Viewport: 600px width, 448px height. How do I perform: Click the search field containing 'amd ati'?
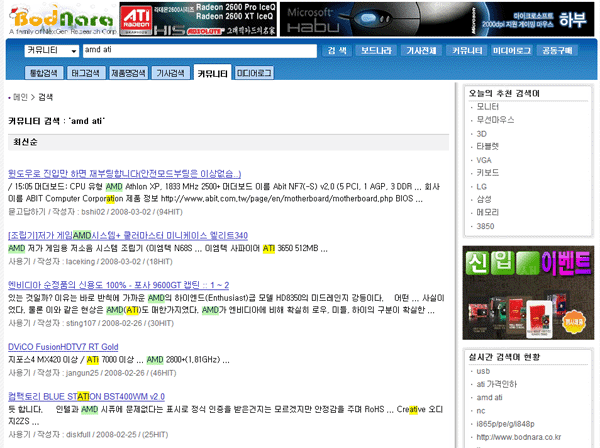(x=200, y=51)
